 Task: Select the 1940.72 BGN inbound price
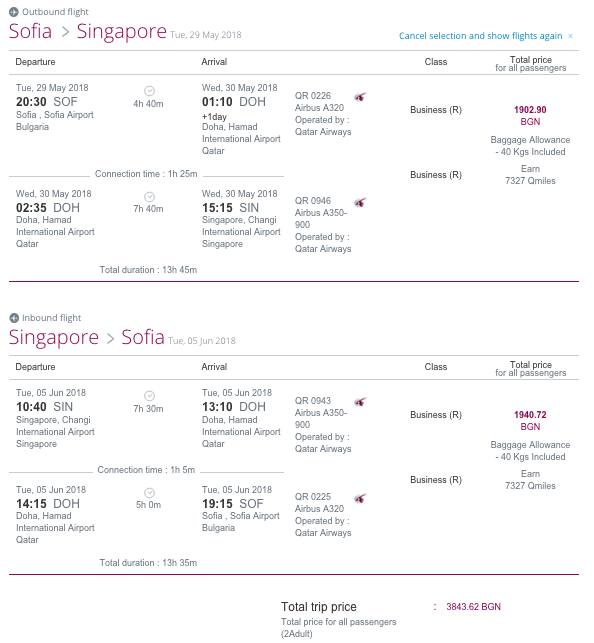click(x=530, y=421)
